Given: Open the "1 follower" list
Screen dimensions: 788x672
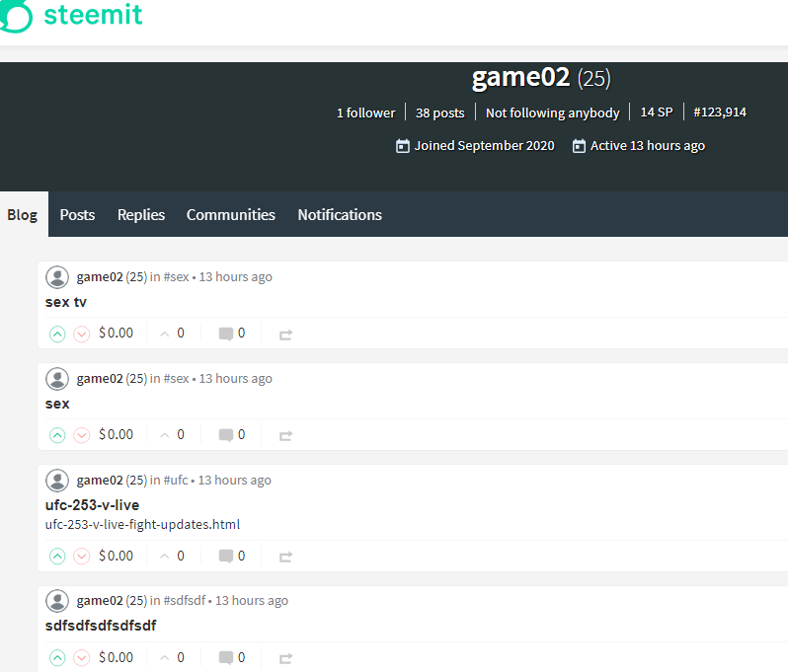Looking at the screenshot, I should tap(365, 113).
